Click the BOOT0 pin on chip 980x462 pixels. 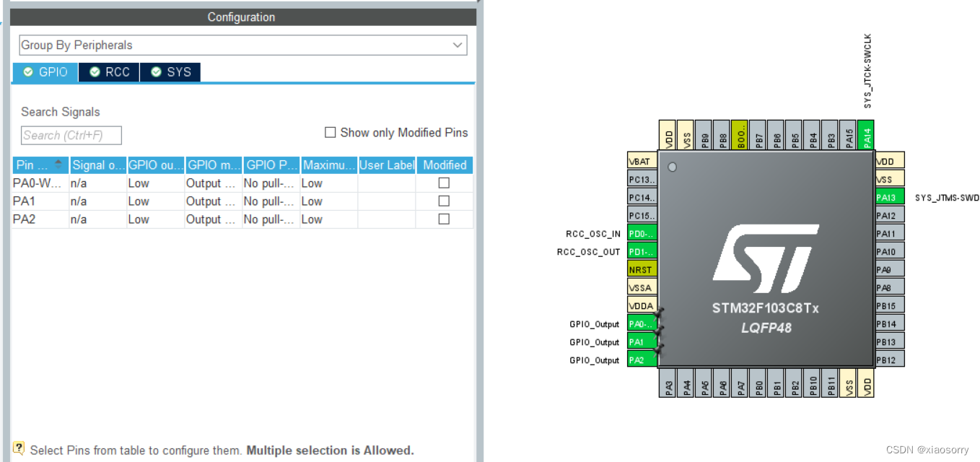click(740, 135)
